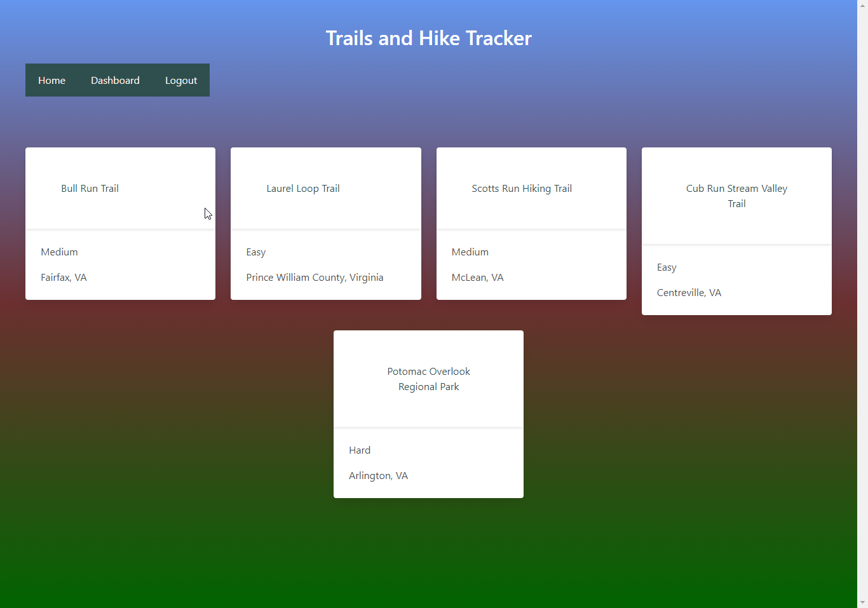The width and height of the screenshot is (868, 608).
Task: Open the Laurel Loop Trail card title
Action: (303, 189)
